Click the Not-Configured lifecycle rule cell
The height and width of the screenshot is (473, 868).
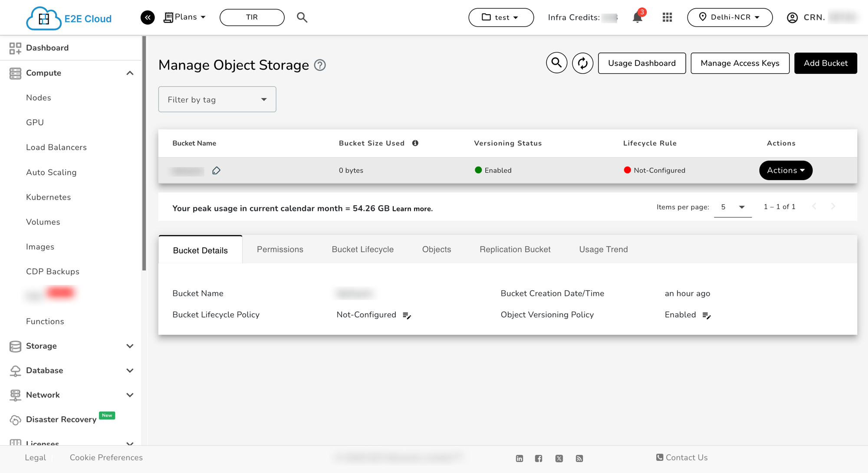pyautogui.click(x=654, y=171)
